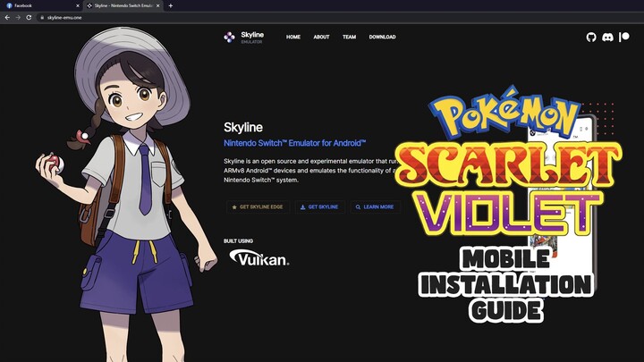This screenshot has width=644, height=362.
Task: Select the Skyline - Nintendo Switch Emulator tab
Action: tap(123, 5)
